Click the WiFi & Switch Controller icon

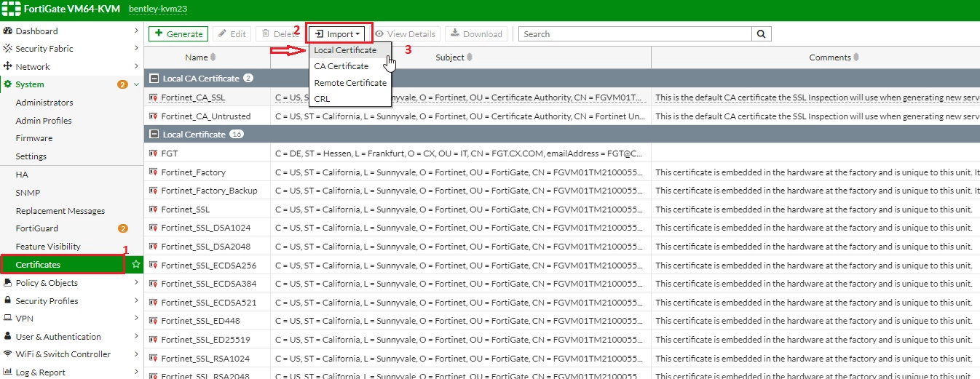click(8, 354)
